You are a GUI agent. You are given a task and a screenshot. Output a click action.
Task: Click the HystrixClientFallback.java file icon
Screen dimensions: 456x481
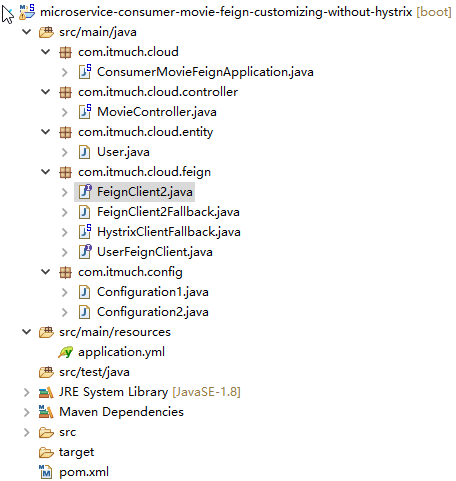(x=85, y=232)
